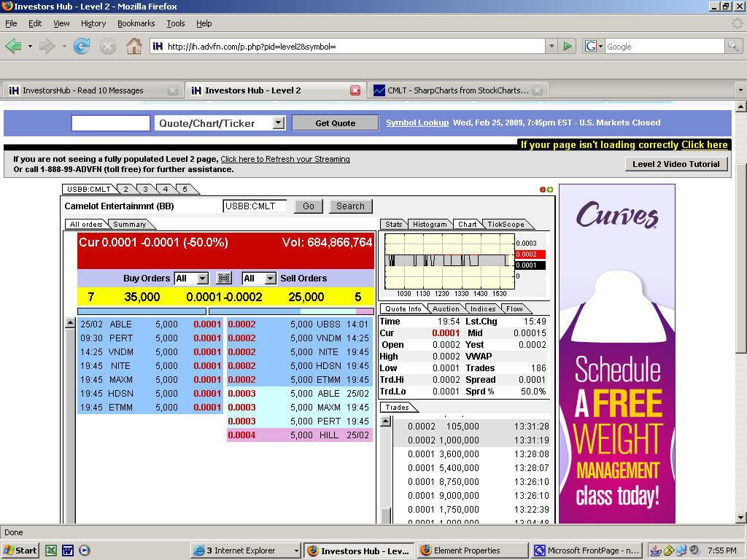Open the Bookmarks menu
The height and width of the screenshot is (560, 747).
[136, 23]
